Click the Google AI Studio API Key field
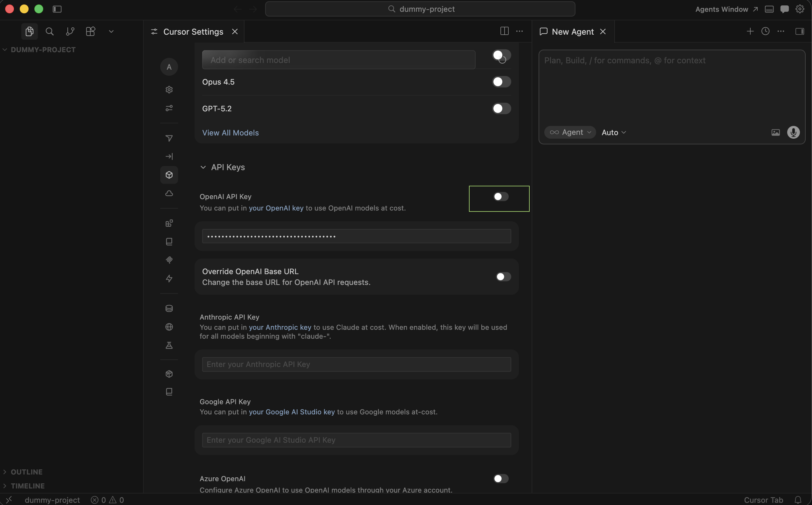Viewport: 812px width, 505px height. click(x=357, y=440)
